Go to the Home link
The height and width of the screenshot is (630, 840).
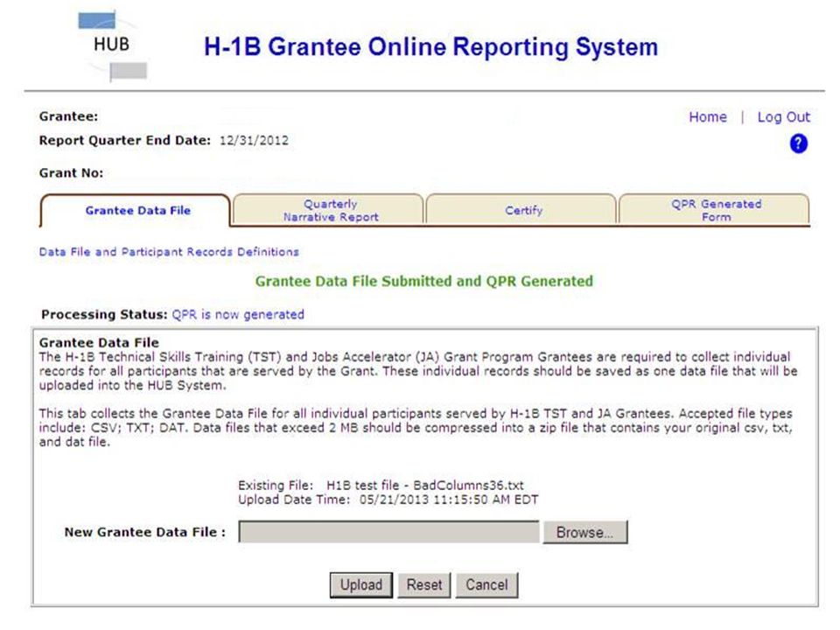pyautogui.click(x=708, y=116)
